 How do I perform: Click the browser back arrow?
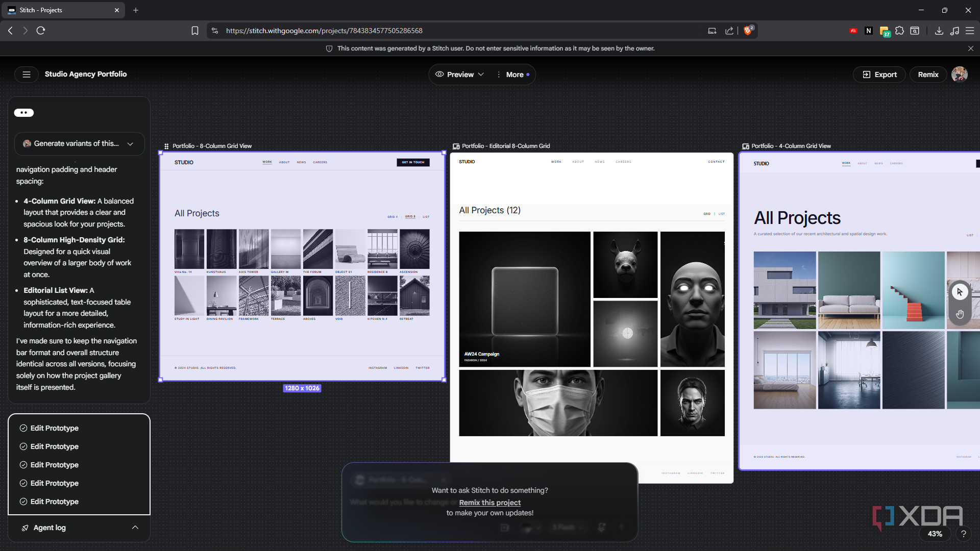pos(10,31)
